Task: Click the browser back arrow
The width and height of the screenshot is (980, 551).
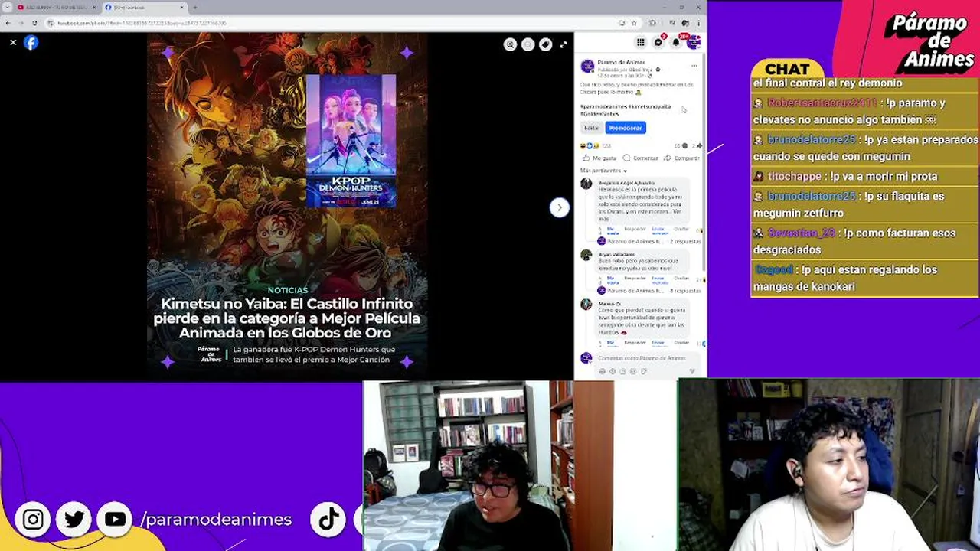Action: [x=10, y=23]
